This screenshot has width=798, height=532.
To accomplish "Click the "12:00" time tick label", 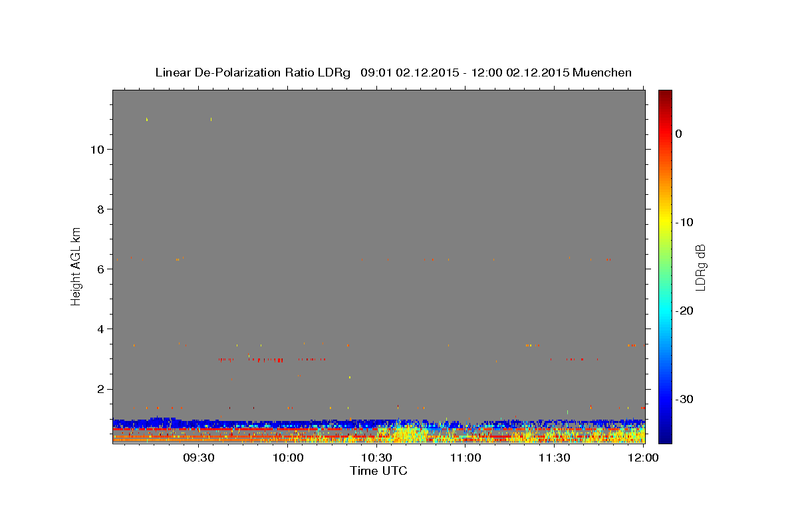I will coord(642,458).
